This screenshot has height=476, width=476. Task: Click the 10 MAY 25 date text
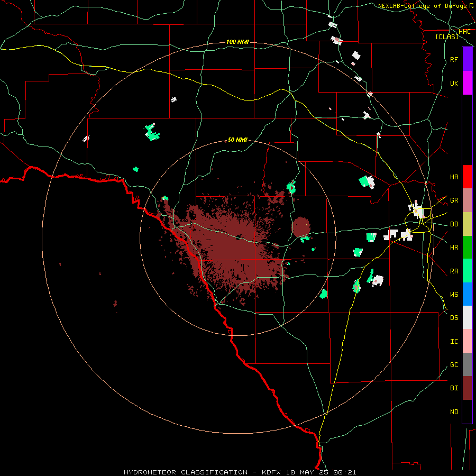click(307, 472)
